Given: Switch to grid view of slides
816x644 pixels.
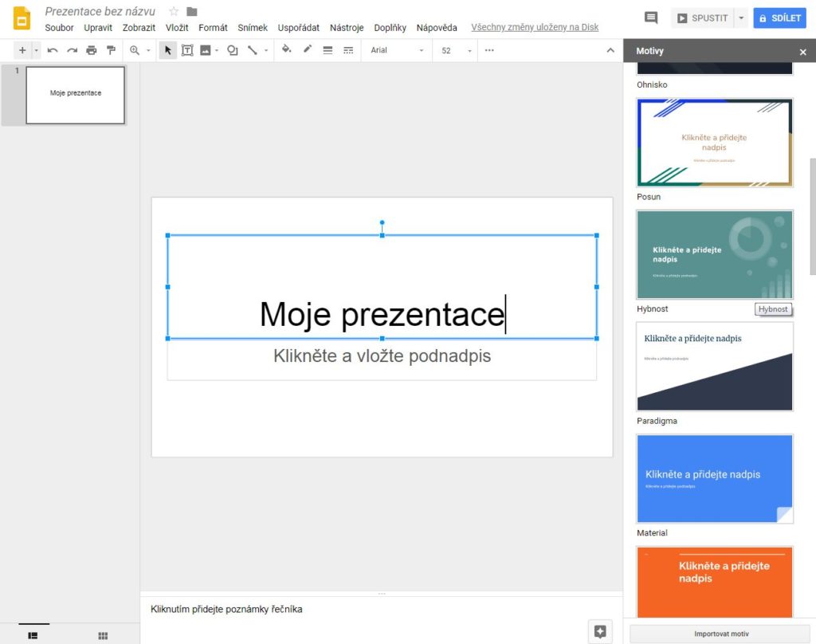Looking at the screenshot, I should [103, 635].
